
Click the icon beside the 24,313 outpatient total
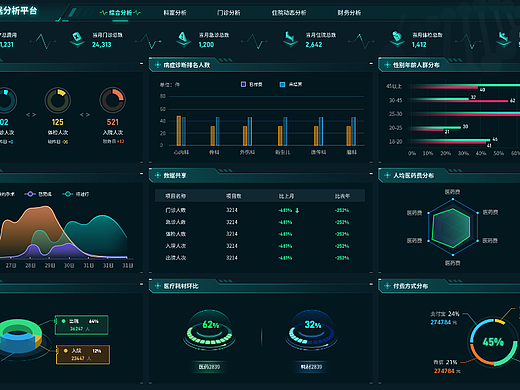click(77, 39)
